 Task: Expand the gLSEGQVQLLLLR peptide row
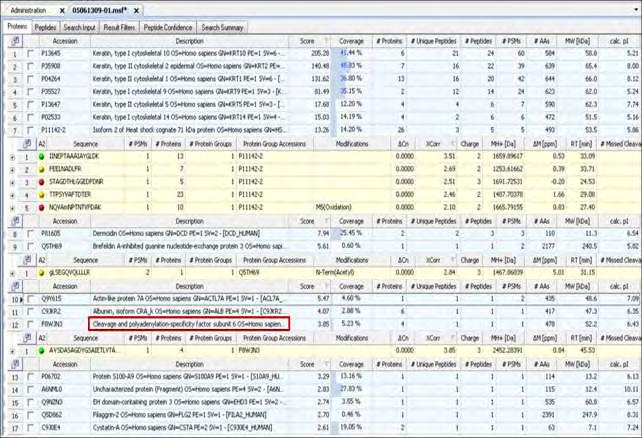(12, 273)
